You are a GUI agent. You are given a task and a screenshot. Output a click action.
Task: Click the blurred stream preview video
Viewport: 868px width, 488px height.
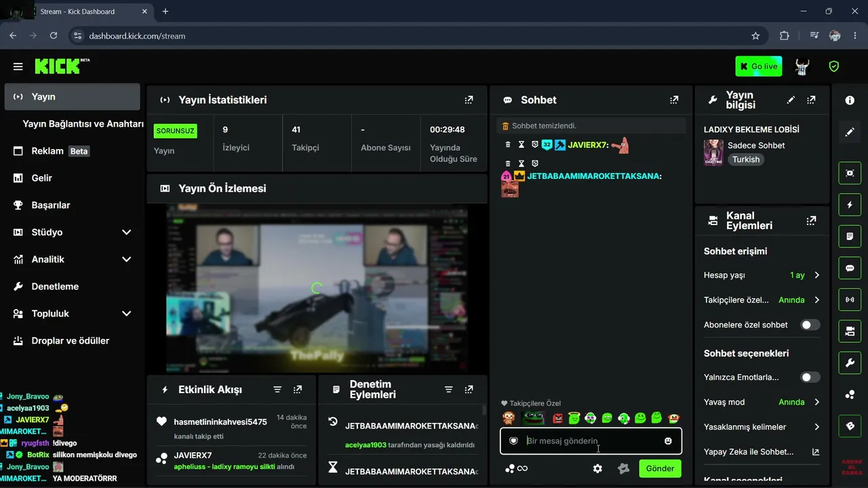[x=317, y=288]
